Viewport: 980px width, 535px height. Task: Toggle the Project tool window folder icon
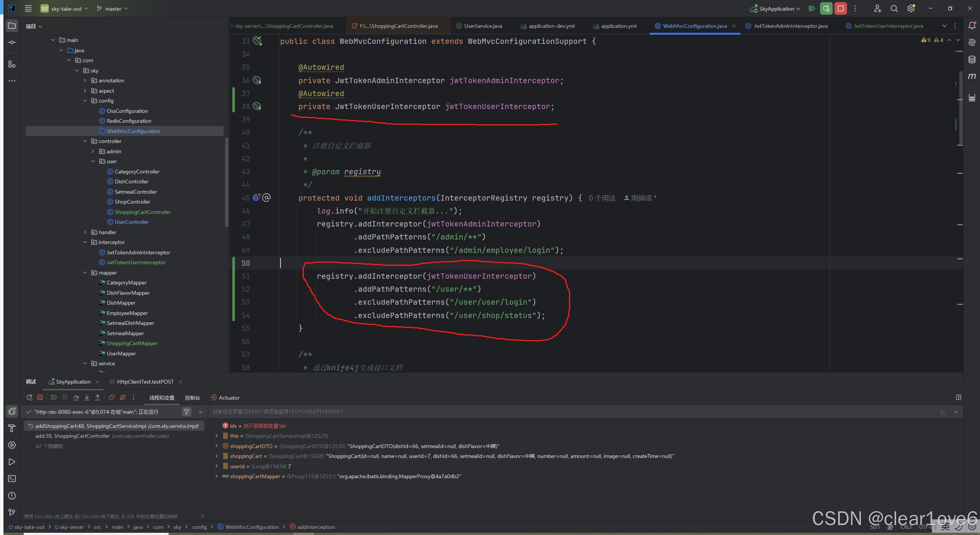coord(12,26)
